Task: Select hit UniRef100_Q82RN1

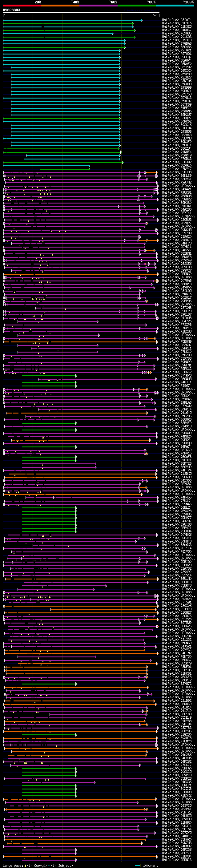Action: [176, 253]
